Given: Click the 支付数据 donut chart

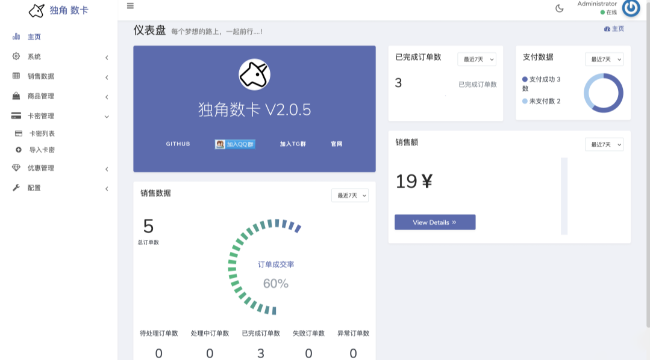Looking at the screenshot, I should click(x=604, y=93).
